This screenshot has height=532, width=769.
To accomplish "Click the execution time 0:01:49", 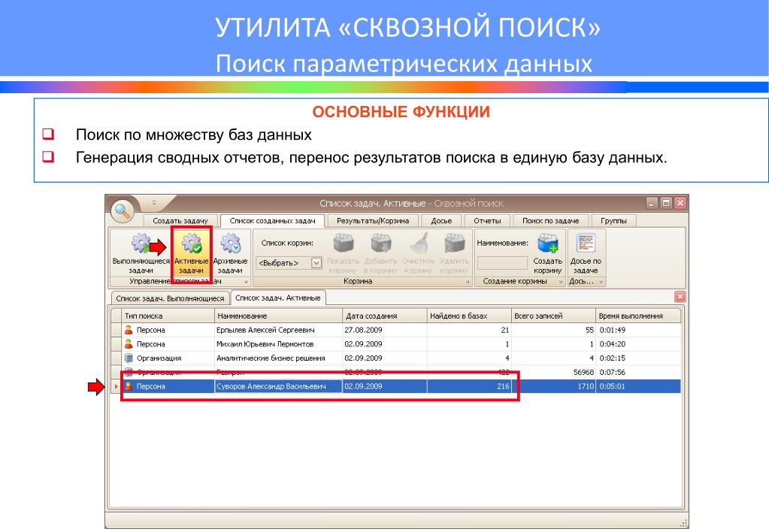I will [613, 330].
